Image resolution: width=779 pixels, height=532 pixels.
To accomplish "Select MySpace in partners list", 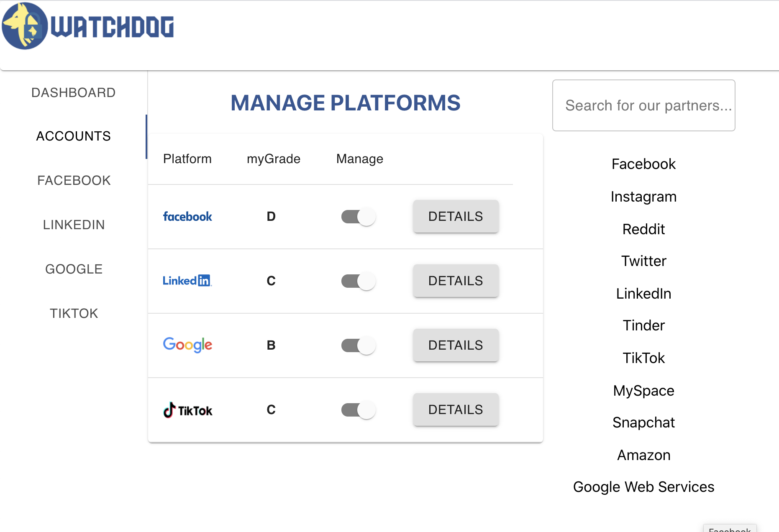I will [643, 391].
